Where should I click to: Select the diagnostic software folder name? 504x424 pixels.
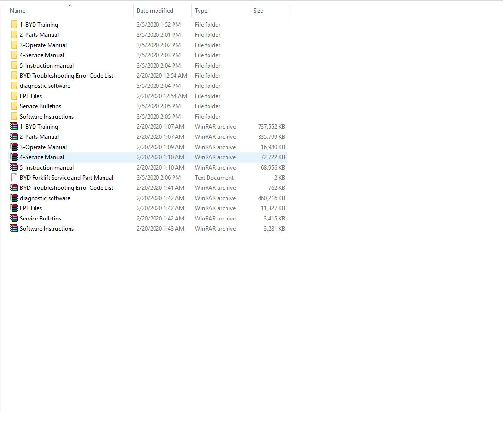click(45, 86)
